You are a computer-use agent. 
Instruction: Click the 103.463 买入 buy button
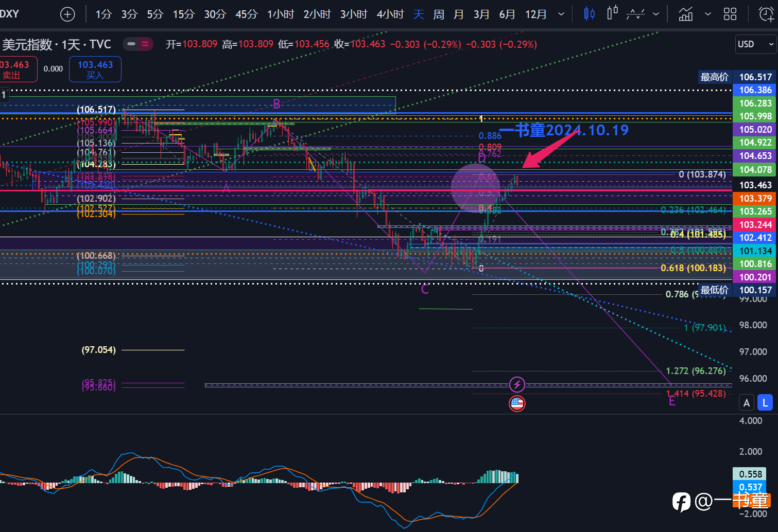[x=95, y=69]
